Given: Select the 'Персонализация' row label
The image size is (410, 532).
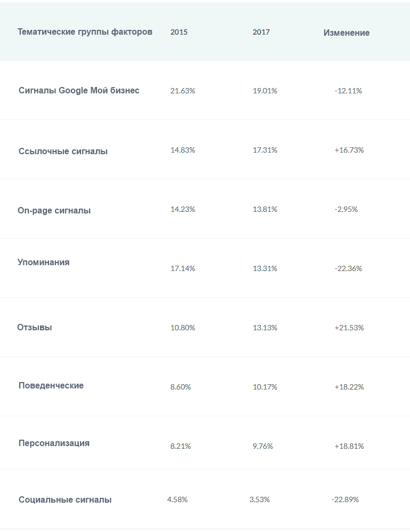Looking at the screenshot, I should click(54, 443).
